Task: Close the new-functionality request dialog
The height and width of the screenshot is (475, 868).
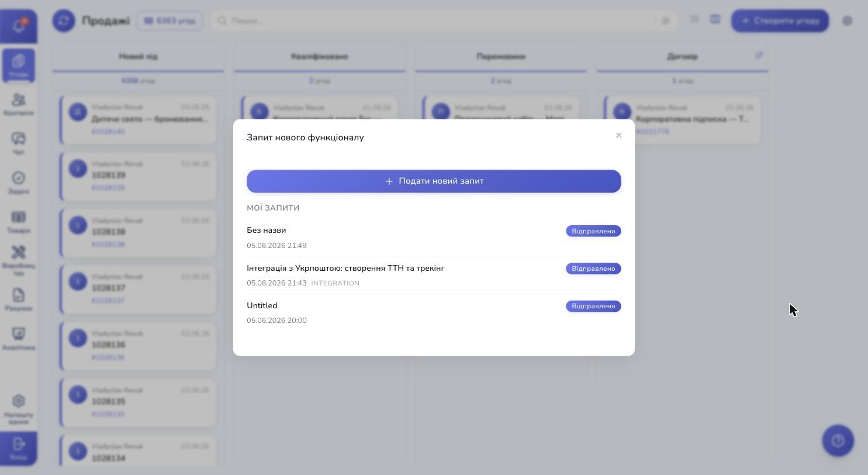Action: point(618,135)
